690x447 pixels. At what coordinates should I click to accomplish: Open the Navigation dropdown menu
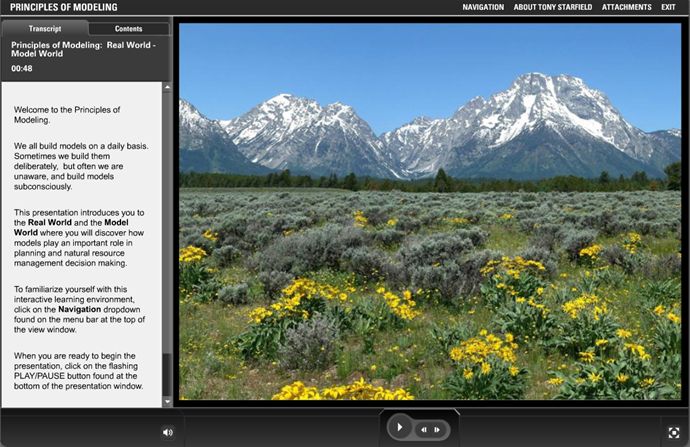coord(483,7)
